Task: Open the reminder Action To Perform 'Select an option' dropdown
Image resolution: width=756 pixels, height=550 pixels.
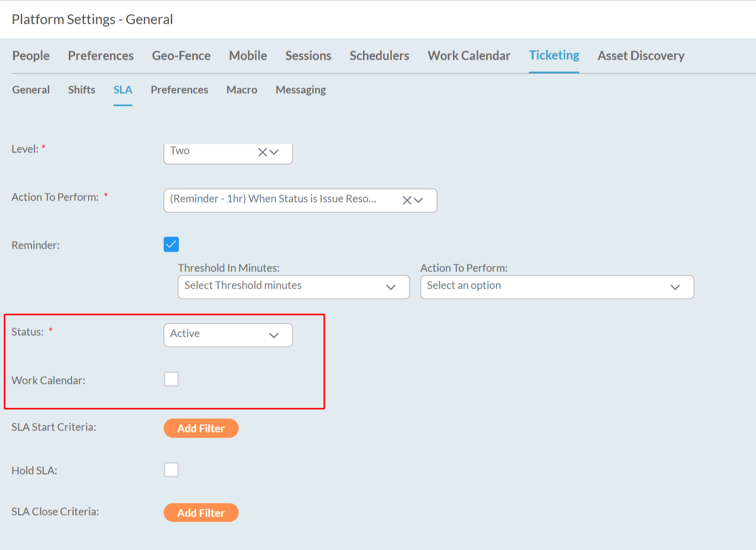Action: pos(557,287)
